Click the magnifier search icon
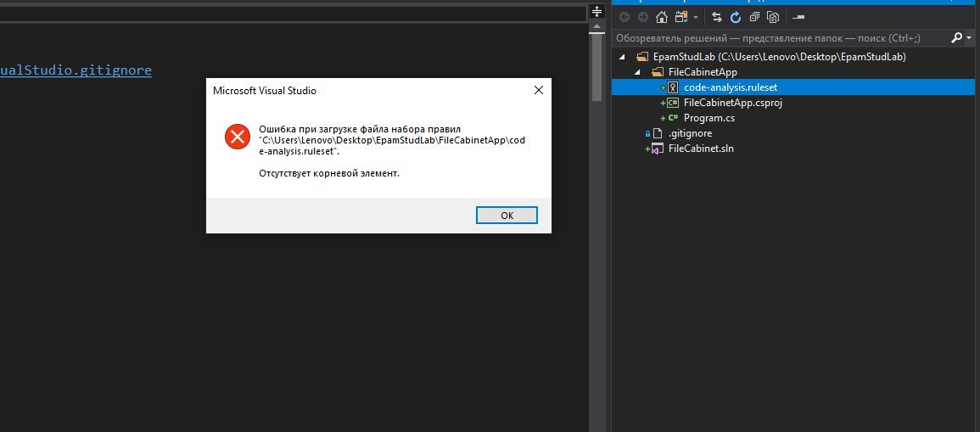The height and width of the screenshot is (432, 980). 956,38
